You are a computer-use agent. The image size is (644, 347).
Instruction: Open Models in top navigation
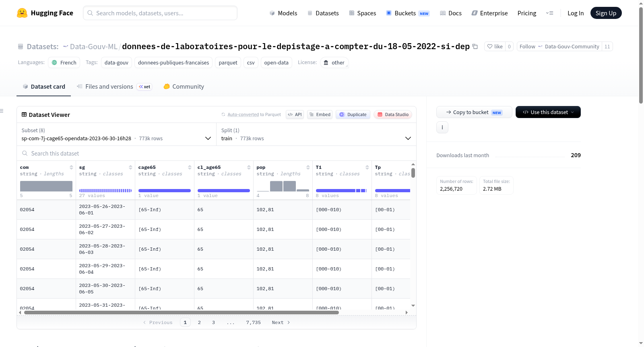pos(283,13)
